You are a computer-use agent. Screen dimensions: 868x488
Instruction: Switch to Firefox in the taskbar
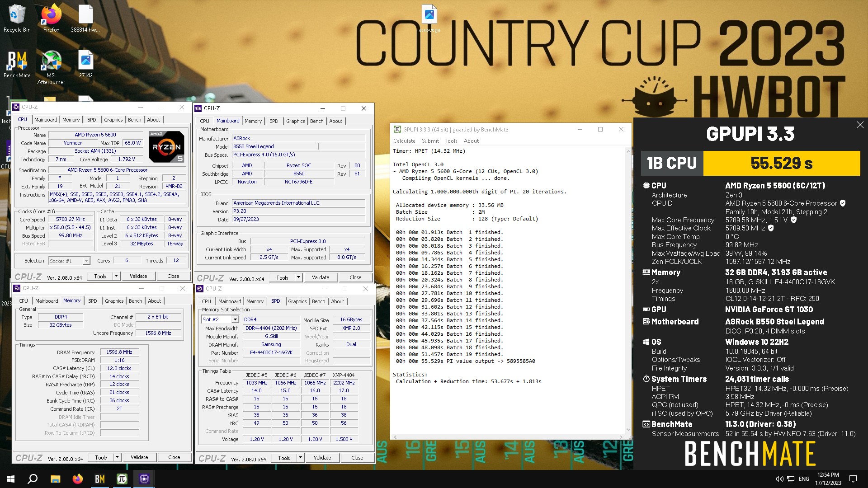pyautogui.click(x=77, y=479)
